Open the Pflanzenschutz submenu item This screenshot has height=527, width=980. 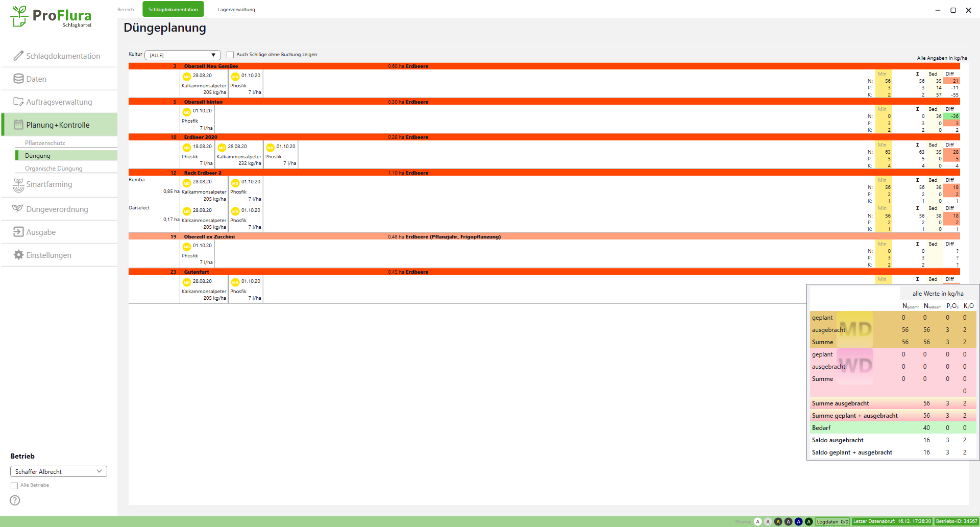45,143
